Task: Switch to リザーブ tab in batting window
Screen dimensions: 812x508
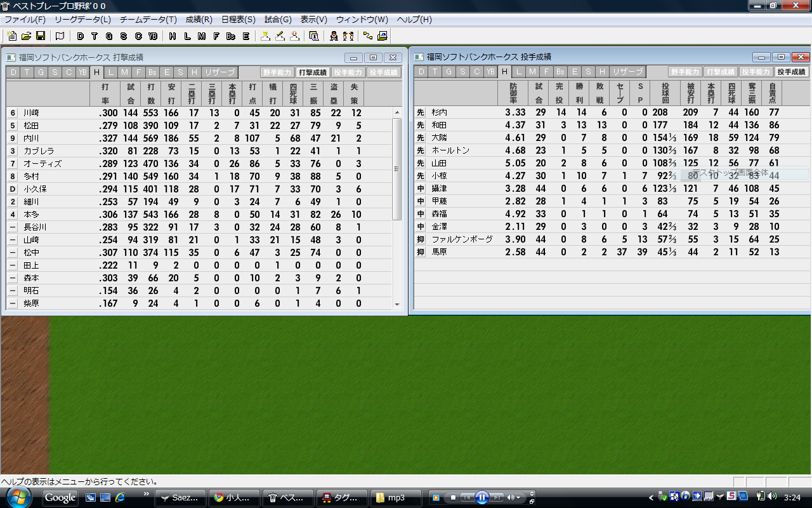Action: pyautogui.click(x=220, y=72)
